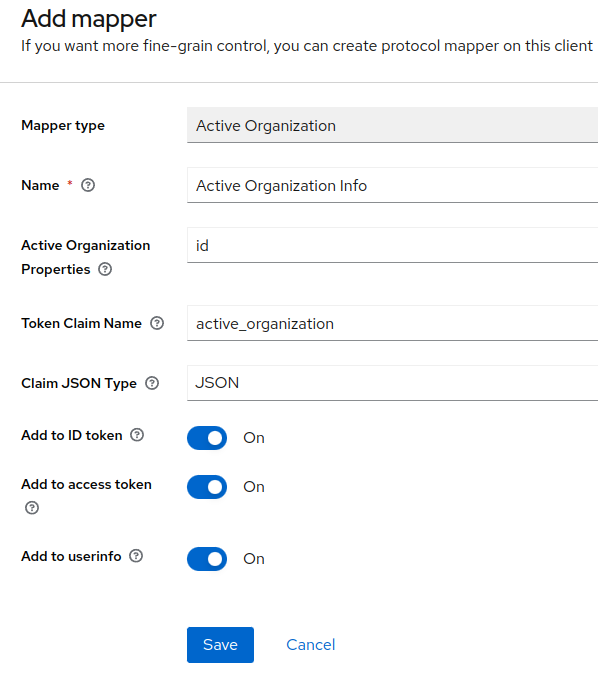Toggle the Add to userinfo switch
The width and height of the screenshot is (598, 674).
pyautogui.click(x=207, y=559)
